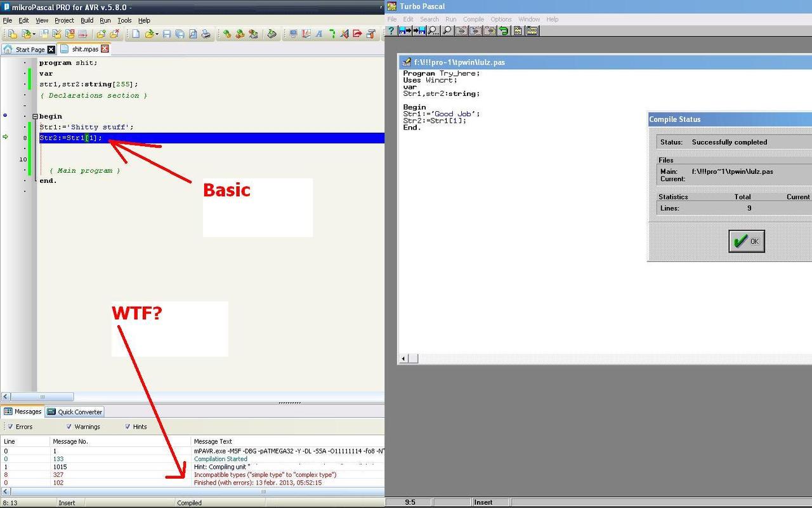Open the File menu in mikroPascal
812x508 pixels.
(8, 20)
